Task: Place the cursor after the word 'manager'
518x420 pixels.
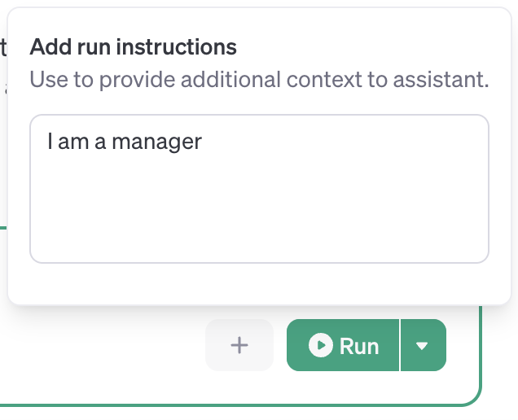Action: 203,142
